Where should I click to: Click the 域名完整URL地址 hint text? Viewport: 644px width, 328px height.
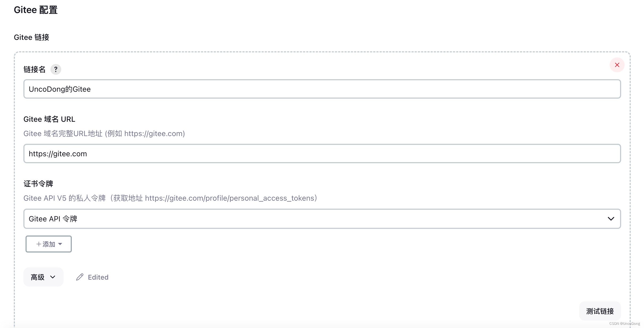coord(104,133)
